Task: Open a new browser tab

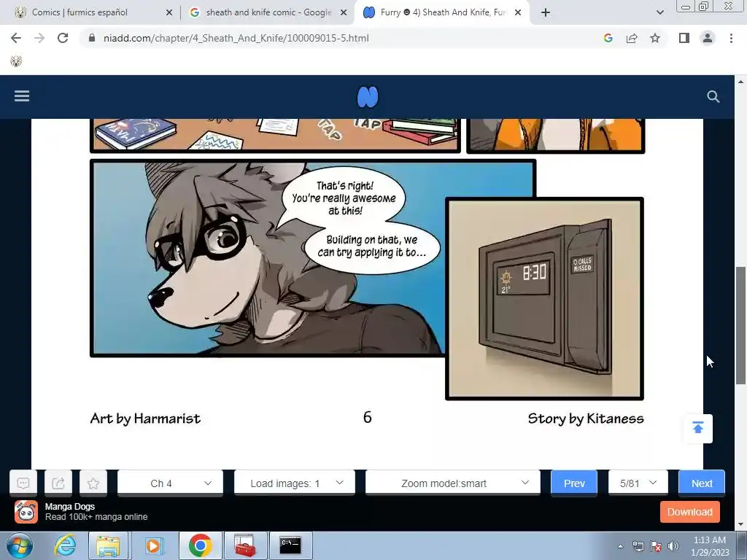Action: [x=546, y=12]
